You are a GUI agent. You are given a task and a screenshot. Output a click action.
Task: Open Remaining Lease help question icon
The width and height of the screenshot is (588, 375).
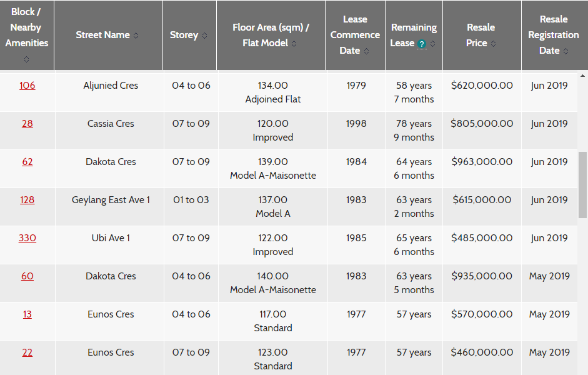coord(422,44)
